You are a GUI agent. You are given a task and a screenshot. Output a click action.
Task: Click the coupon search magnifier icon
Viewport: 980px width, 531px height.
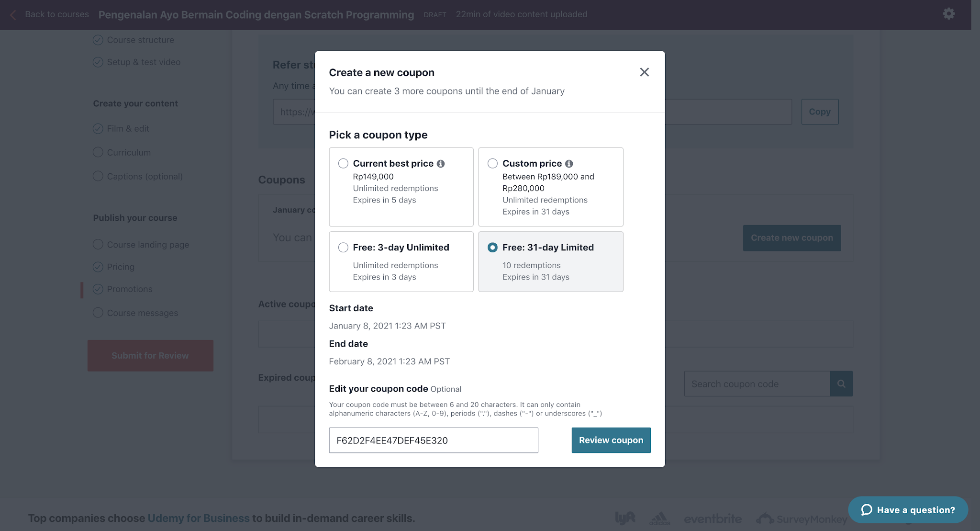[841, 384]
